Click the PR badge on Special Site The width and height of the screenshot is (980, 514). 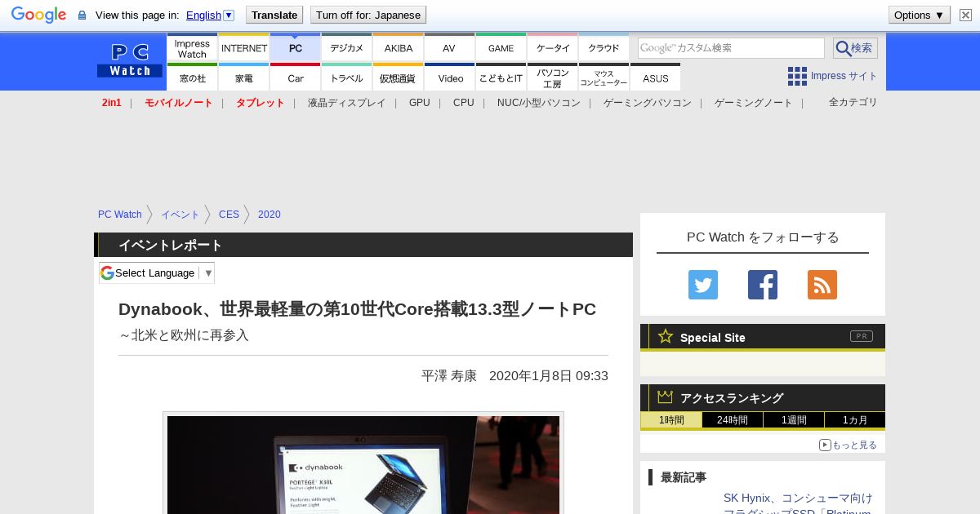[861, 336]
